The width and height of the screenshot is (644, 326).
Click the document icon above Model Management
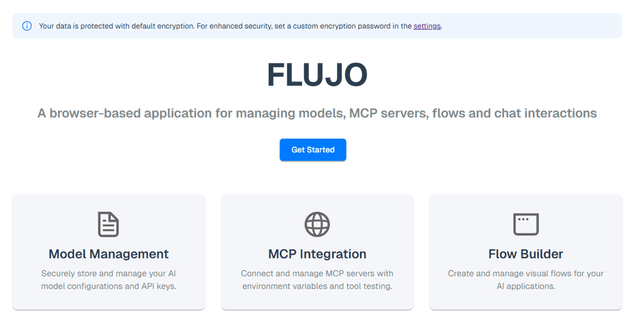pyautogui.click(x=109, y=224)
